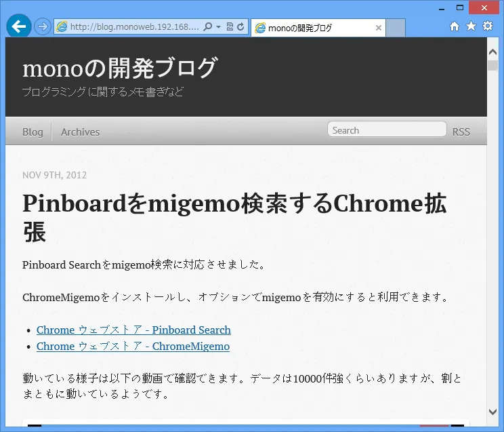Screen dimensions: 504x432
Task: Click the scrollbar down arrow
Action: [492, 412]
